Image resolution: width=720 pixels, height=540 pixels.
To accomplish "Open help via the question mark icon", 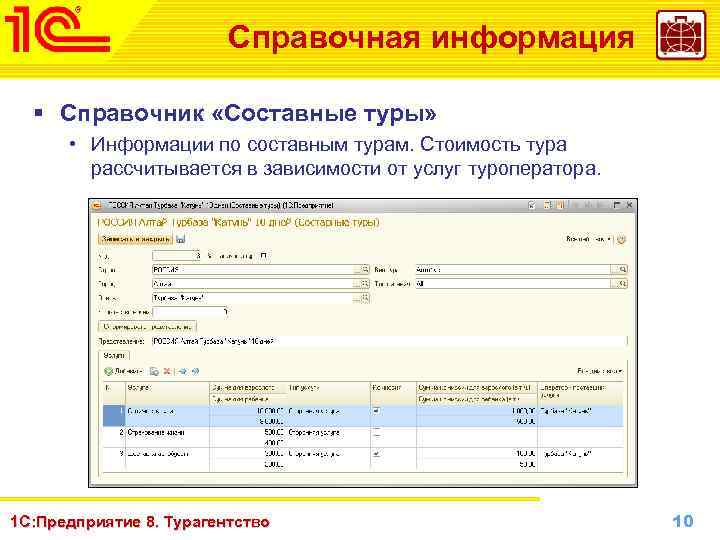I will [x=621, y=239].
